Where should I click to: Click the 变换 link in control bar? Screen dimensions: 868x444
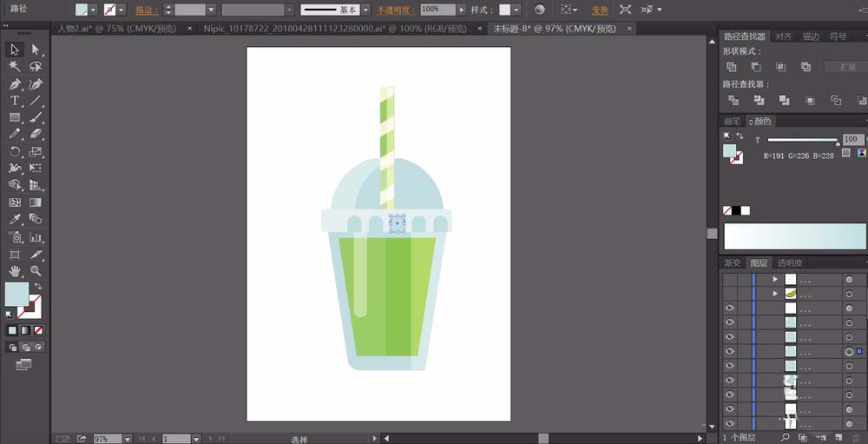(x=600, y=10)
